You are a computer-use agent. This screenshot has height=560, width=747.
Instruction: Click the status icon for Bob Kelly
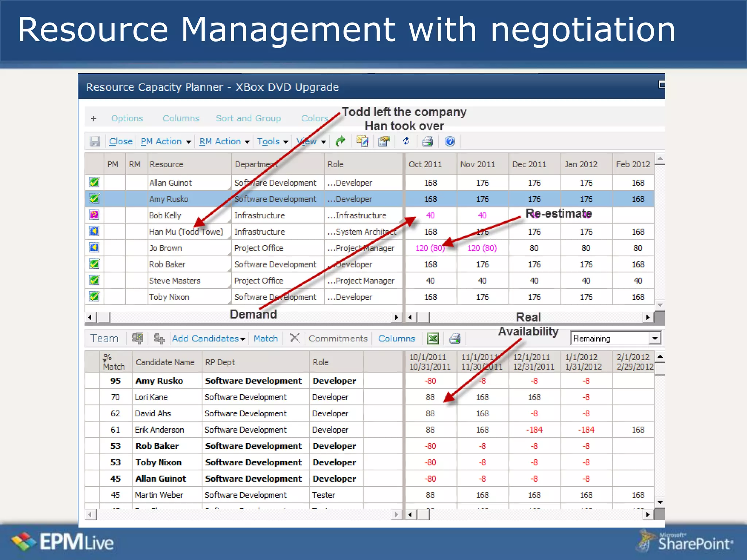click(94, 215)
